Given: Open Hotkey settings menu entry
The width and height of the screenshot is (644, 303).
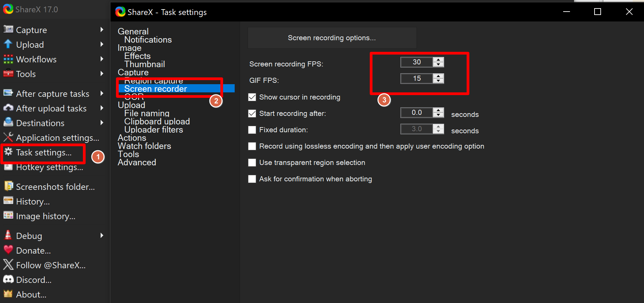Looking at the screenshot, I should [49, 167].
